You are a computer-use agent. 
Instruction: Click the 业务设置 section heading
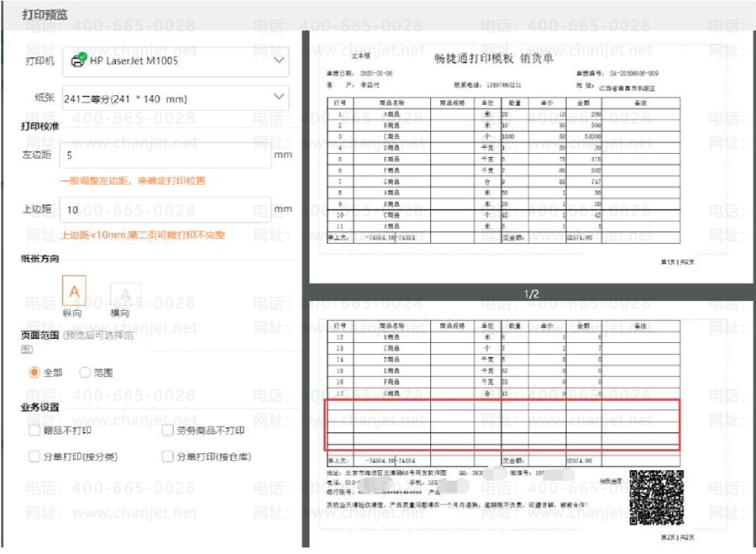39,407
